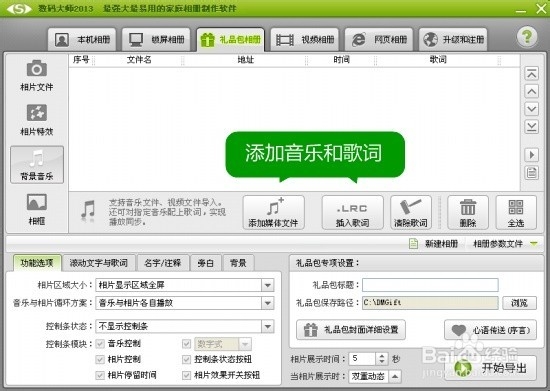Toggle the checkbox beside 数字式 dropdown
The width and height of the screenshot is (550, 391).
(x=187, y=344)
